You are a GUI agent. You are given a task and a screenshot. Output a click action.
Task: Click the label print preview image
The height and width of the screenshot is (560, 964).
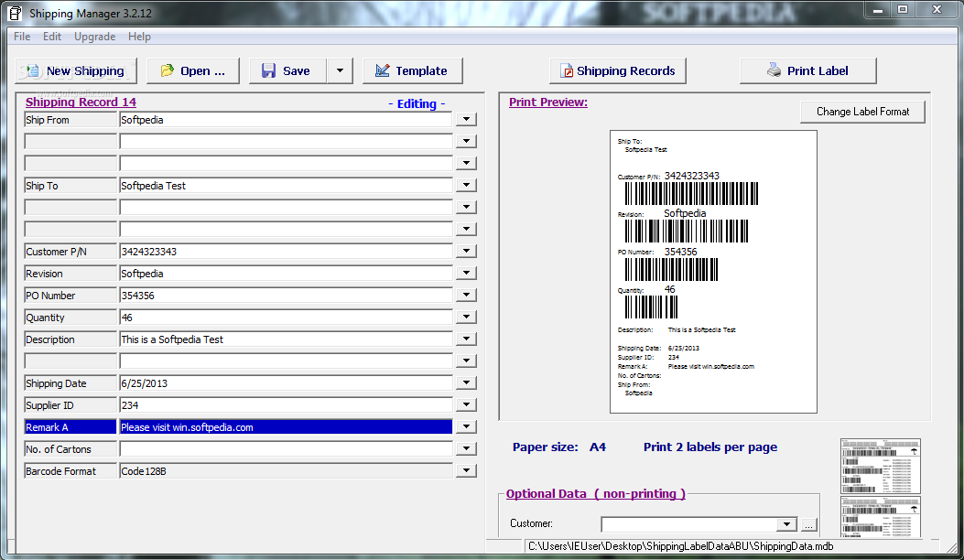pos(713,271)
